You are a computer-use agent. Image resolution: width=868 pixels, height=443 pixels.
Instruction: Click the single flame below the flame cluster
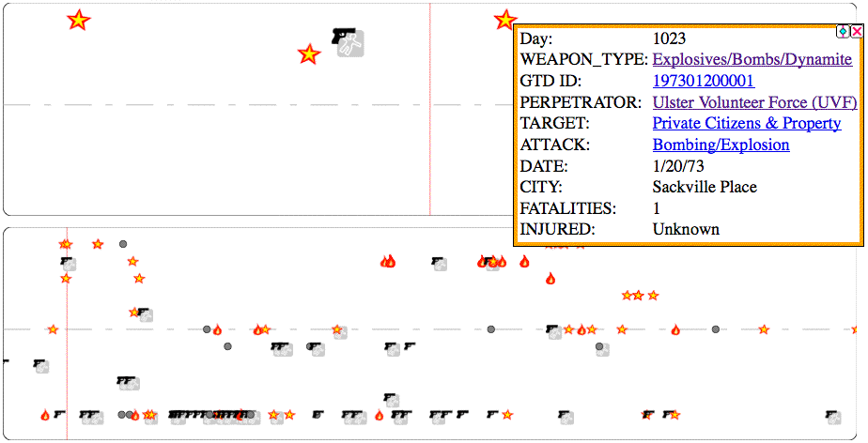(x=550, y=278)
